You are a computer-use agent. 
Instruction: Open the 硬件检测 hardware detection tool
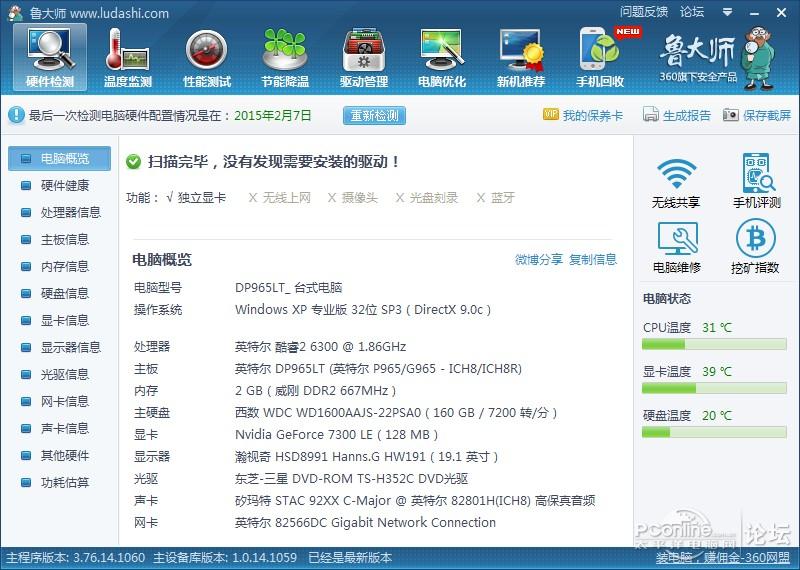pos(50,58)
